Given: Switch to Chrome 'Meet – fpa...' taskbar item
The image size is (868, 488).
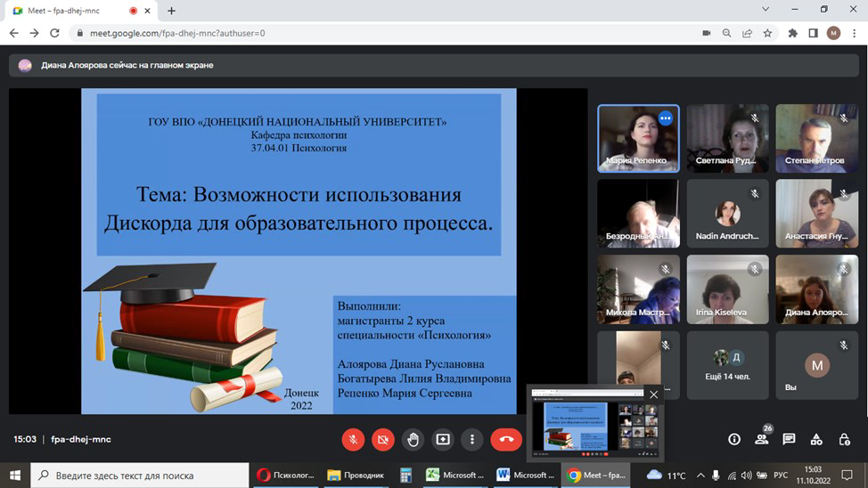Looking at the screenshot, I should click(x=596, y=476).
